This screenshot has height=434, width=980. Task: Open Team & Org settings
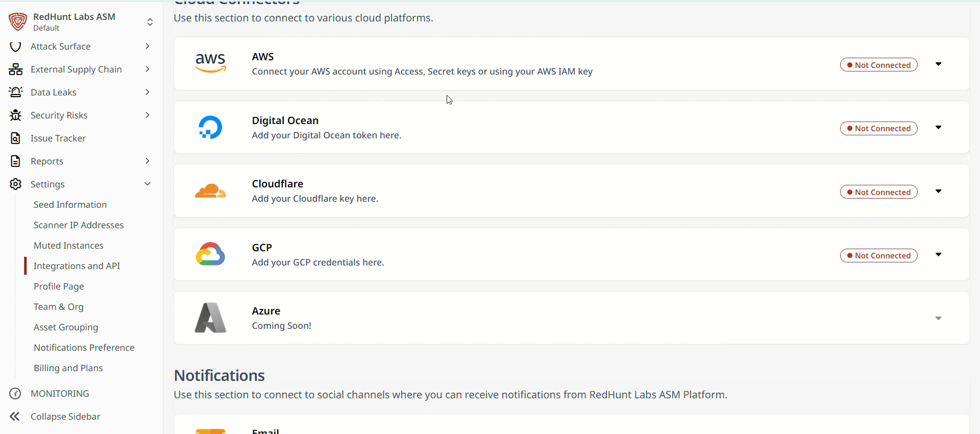(59, 307)
